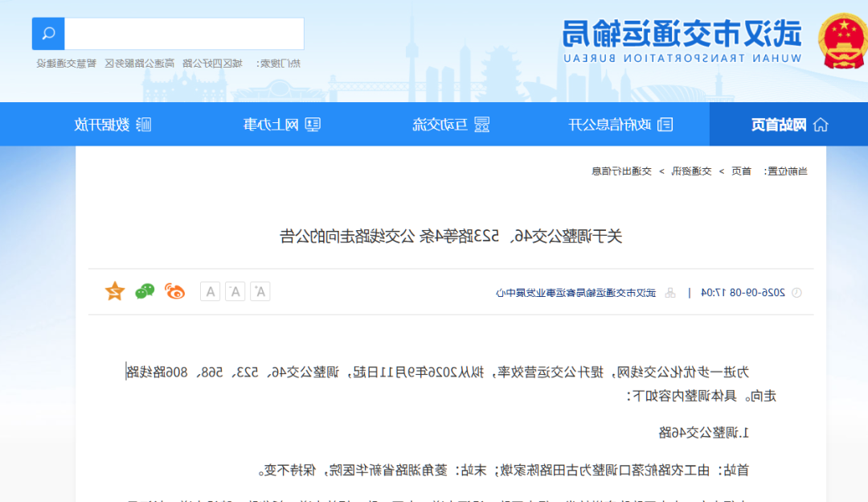Decrease font size with the A- button
This screenshot has height=502, width=868.
(235, 291)
